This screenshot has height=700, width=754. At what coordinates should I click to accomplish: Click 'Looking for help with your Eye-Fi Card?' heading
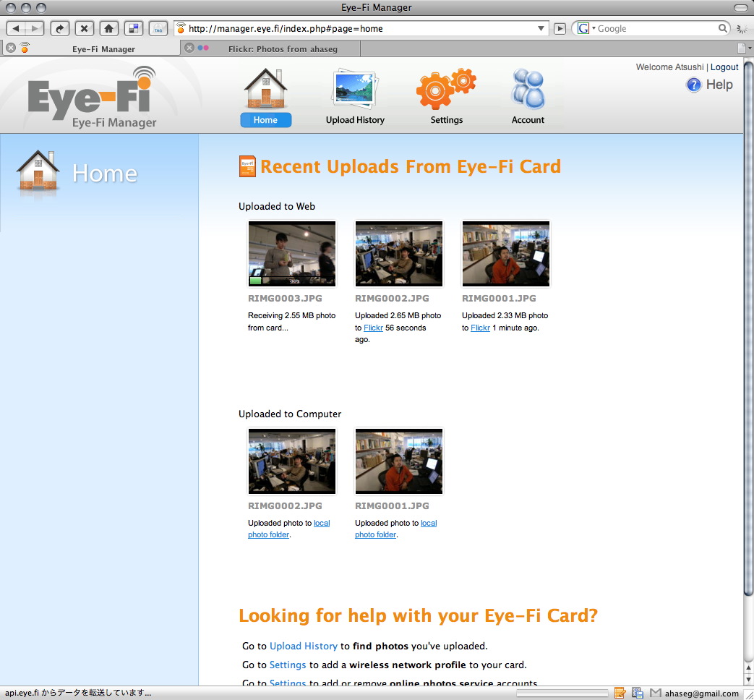tap(419, 615)
